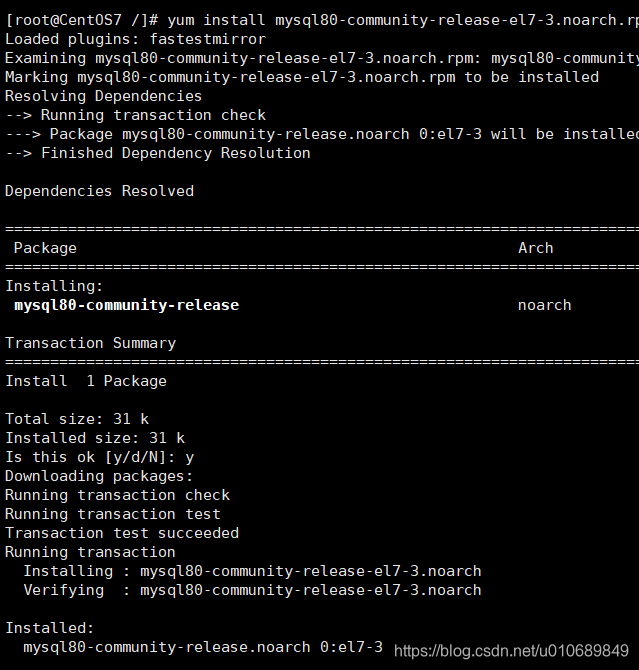Click the 'Transaction test succeeded' line
Image resolution: width=639 pixels, height=670 pixels.
pyautogui.click(x=122, y=533)
